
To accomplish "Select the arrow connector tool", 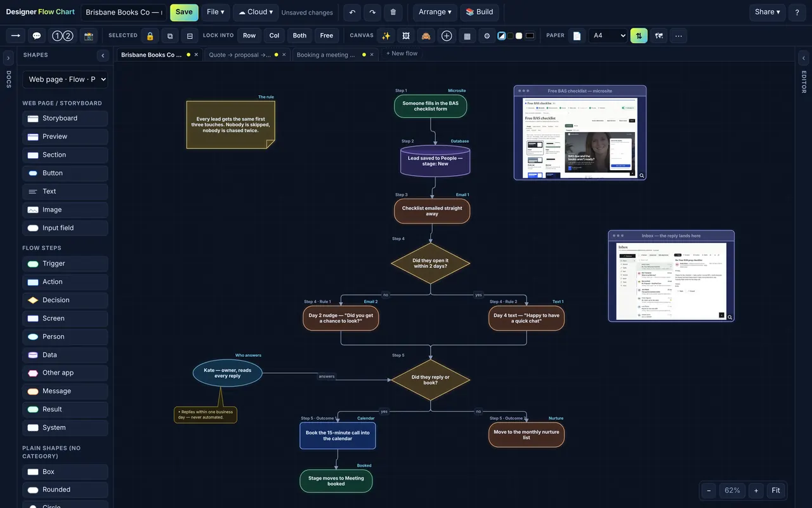I will tap(16, 36).
